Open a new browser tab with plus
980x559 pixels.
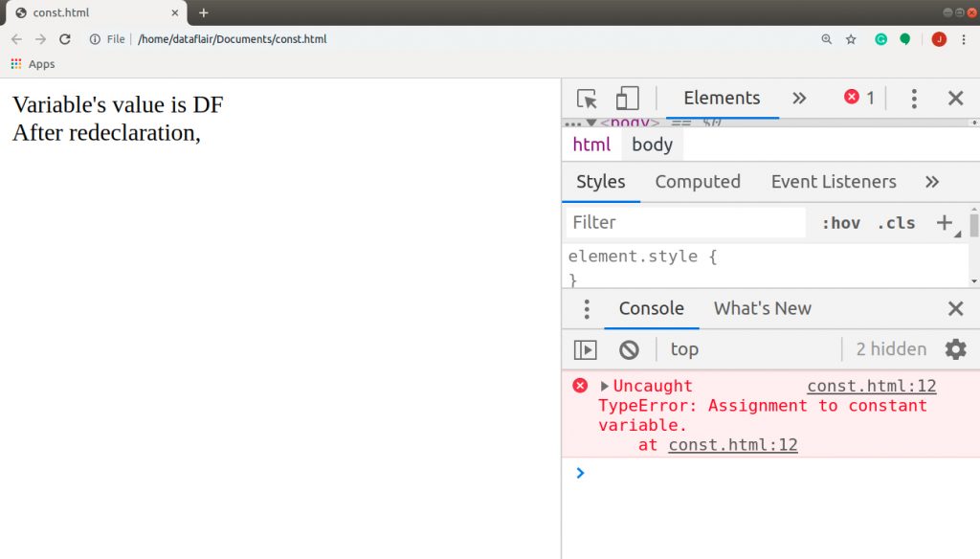point(203,12)
